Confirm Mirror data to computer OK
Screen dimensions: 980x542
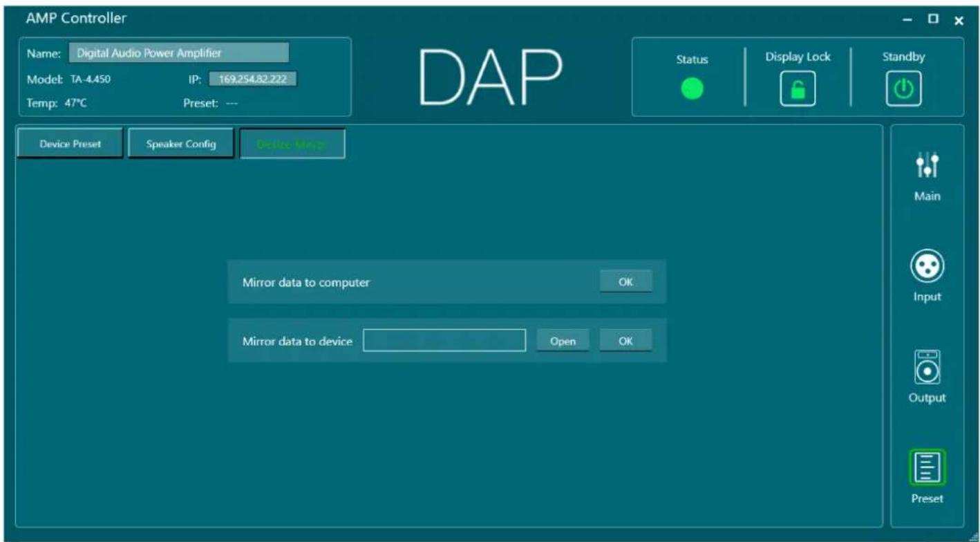(625, 281)
